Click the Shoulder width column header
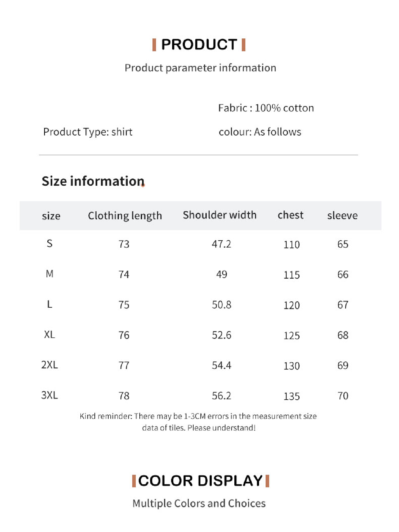 (220, 215)
